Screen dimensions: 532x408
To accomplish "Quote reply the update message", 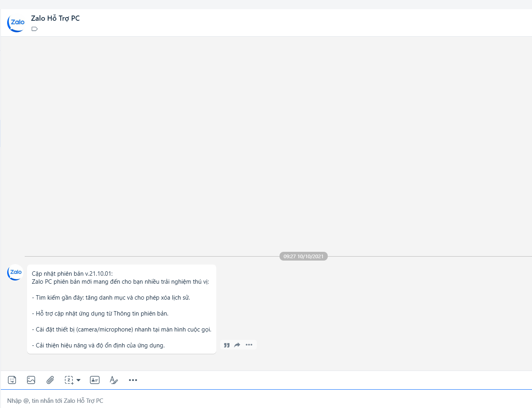I will [x=227, y=345].
